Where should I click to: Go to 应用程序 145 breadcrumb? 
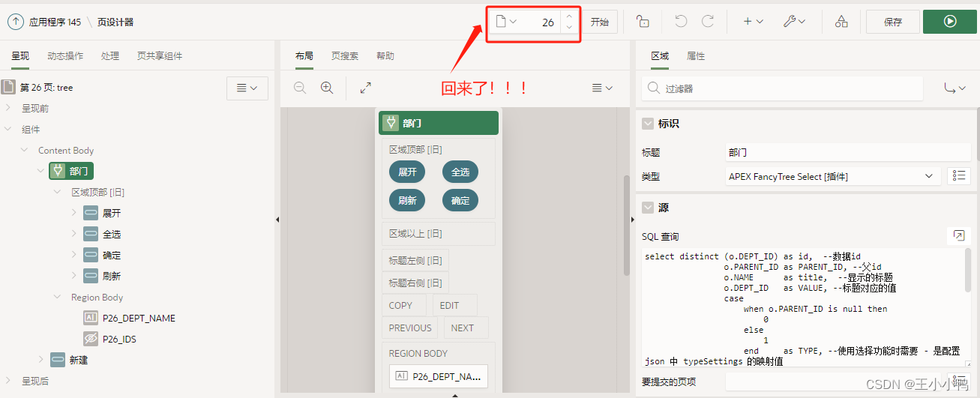[55, 22]
